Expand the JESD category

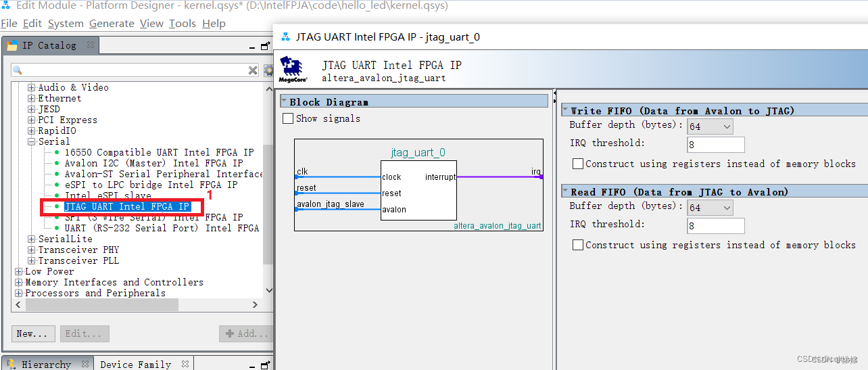coord(31,109)
